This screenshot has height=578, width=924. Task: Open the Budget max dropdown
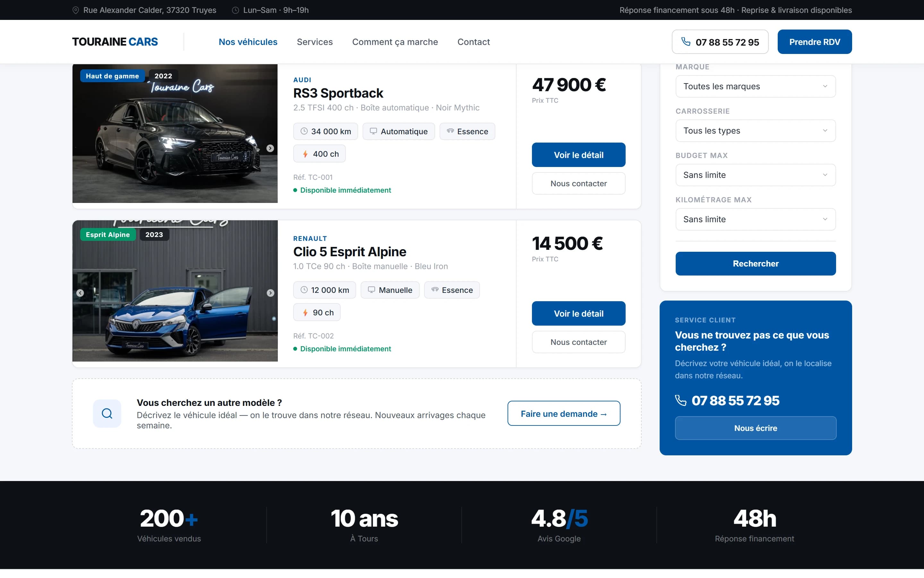[756, 175]
